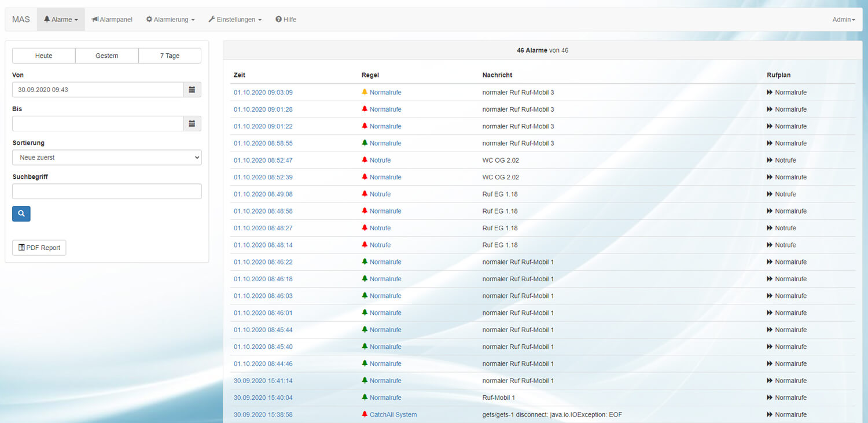Image resolution: width=868 pixels, height=423 pixels.
Task: Click the red bell on the CatchAll System row
Action: (365, 414)
